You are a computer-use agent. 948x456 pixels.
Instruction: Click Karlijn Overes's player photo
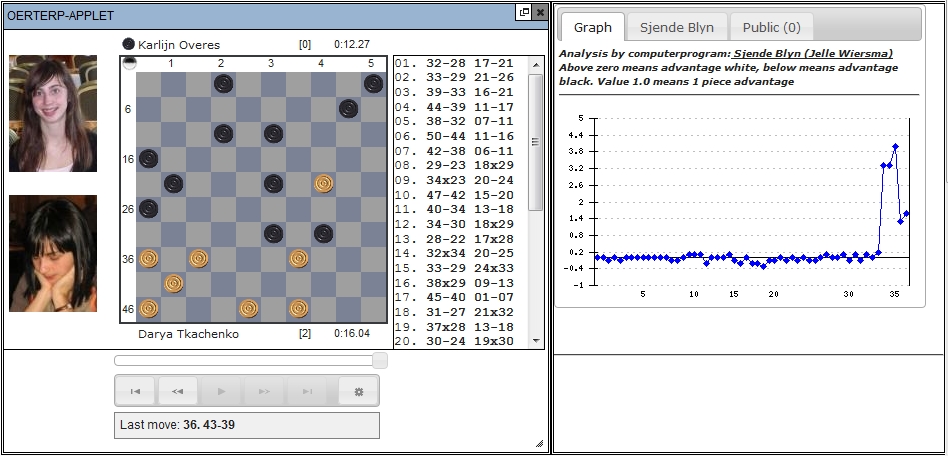coord(53,114)
